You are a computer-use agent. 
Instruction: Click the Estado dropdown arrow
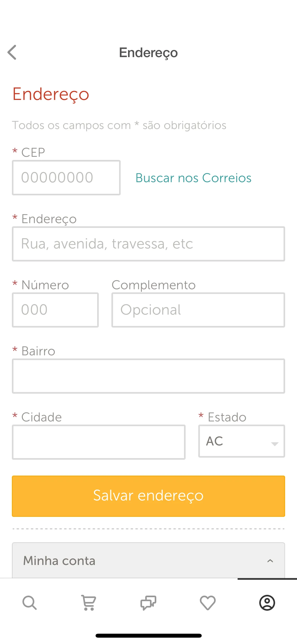coord(275,444)
